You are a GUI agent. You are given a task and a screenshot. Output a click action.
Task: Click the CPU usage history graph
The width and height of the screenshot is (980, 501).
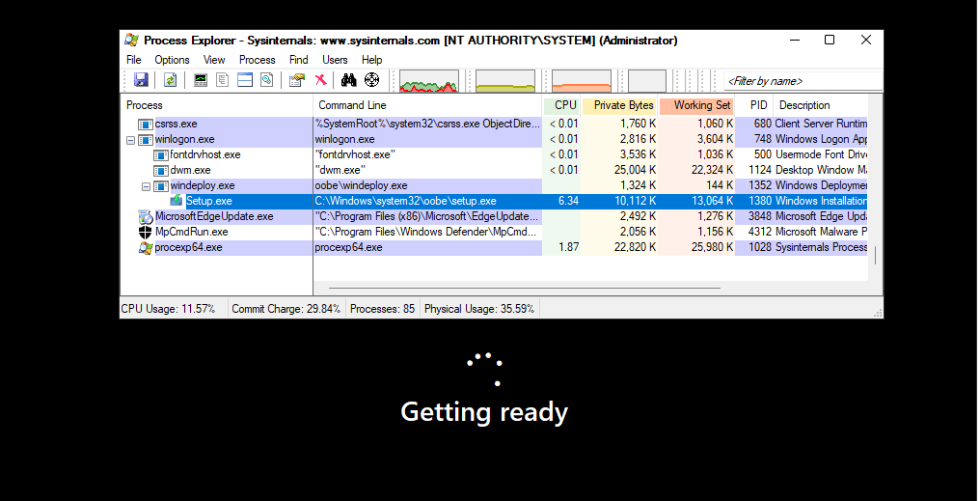coord(428,81)
